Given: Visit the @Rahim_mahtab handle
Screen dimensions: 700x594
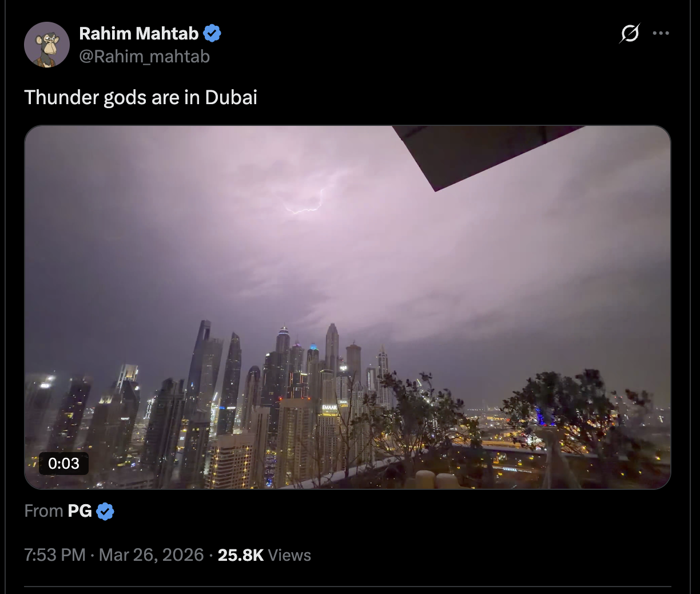Looking at the screenshot, I should (x=144, y=57).
